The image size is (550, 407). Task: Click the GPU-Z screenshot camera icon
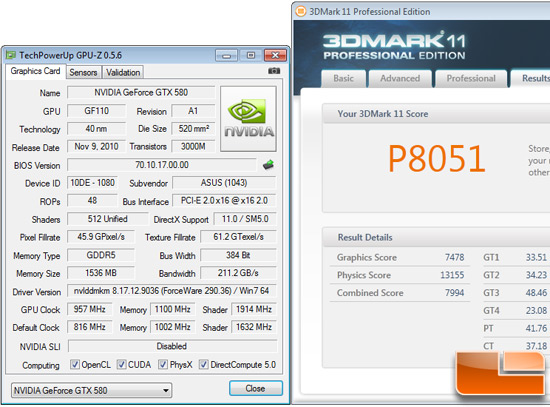pos(274,71)
